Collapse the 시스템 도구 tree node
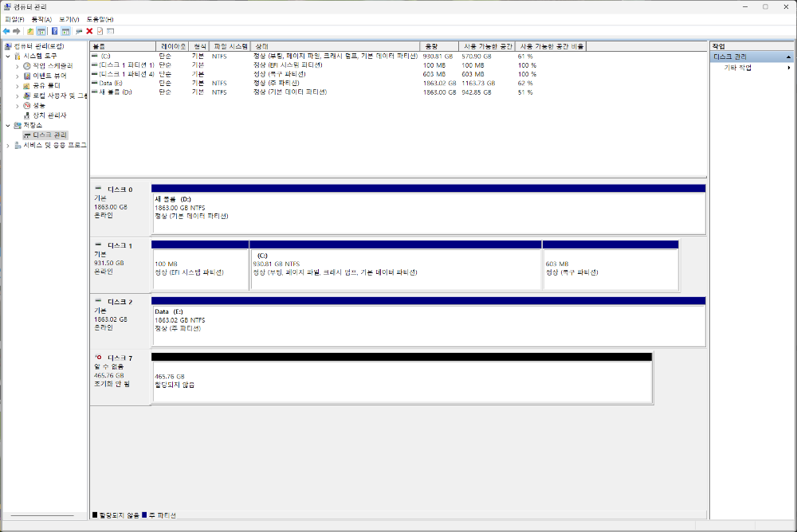 pyautogui.click(x=8, y=56)
